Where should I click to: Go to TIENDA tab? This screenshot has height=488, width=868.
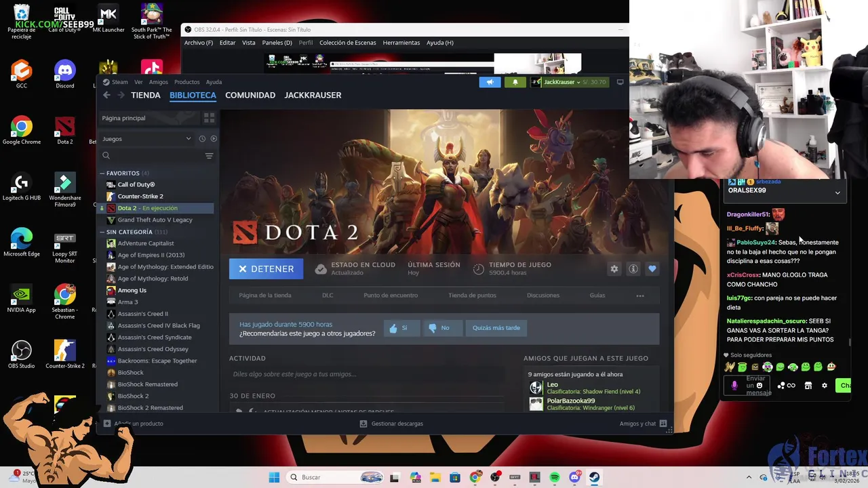(x=146, y=96)
